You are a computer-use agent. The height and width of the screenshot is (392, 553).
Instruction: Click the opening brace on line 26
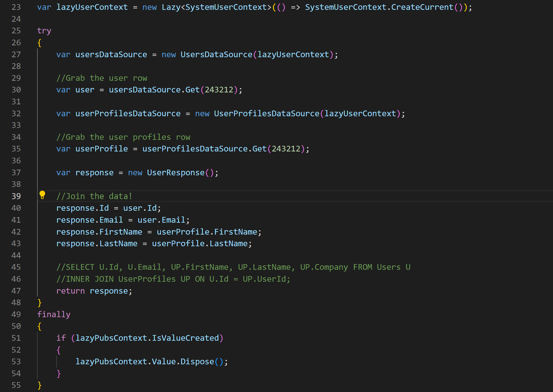[x=39, y=43]
